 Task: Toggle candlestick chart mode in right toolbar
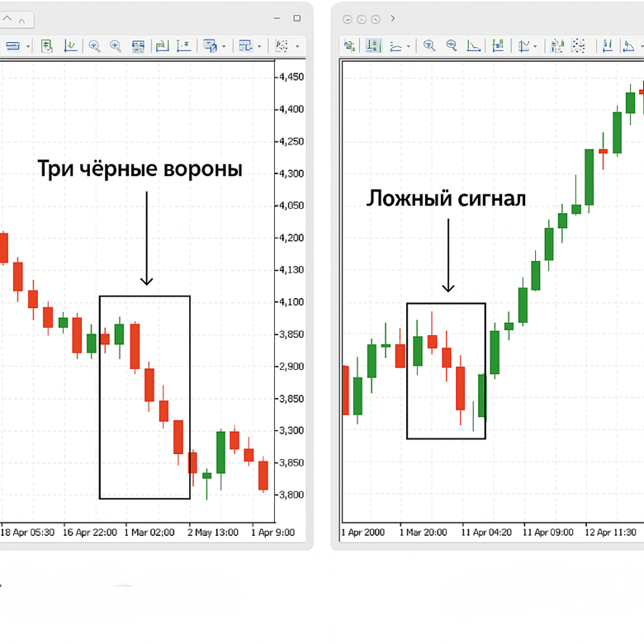[x=372, y=46]
